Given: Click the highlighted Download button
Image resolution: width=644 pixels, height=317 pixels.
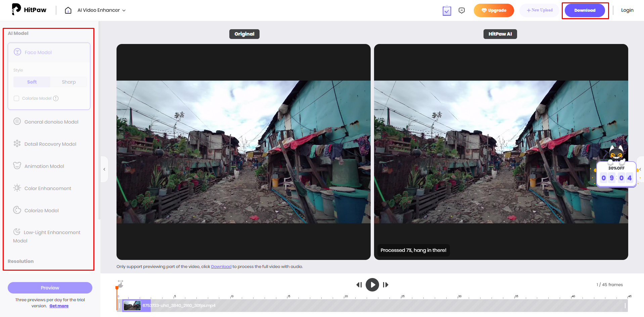Looking at the screenshot, I should point(585,10).
